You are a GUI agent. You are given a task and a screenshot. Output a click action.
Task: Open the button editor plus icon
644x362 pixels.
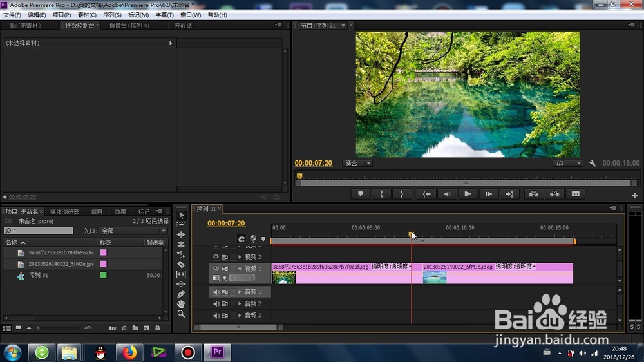(x=634, y=196)
